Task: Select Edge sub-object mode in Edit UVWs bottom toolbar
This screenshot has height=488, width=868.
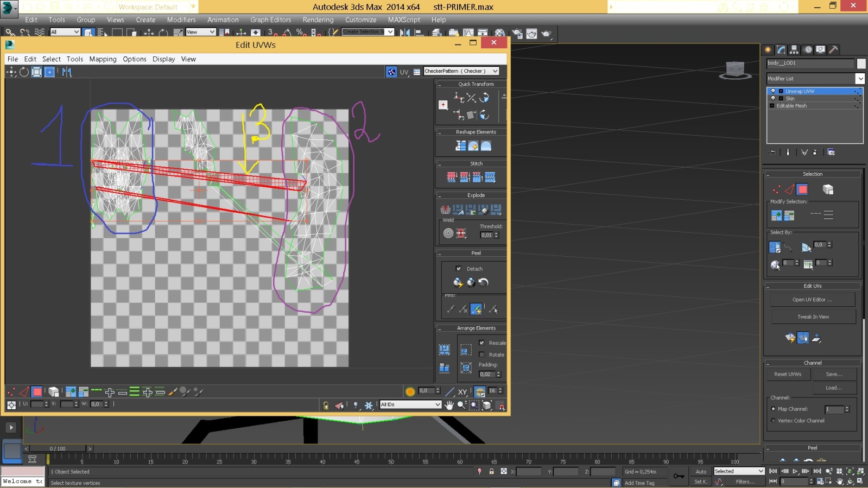Action: [x=24, y=391]
